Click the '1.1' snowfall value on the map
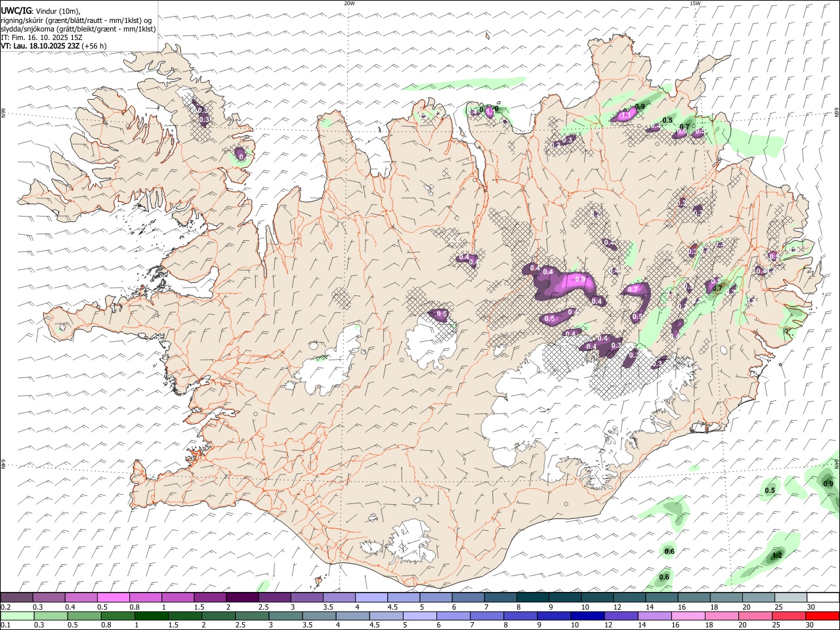Screen dimensions: 840x630 (625, 115)
